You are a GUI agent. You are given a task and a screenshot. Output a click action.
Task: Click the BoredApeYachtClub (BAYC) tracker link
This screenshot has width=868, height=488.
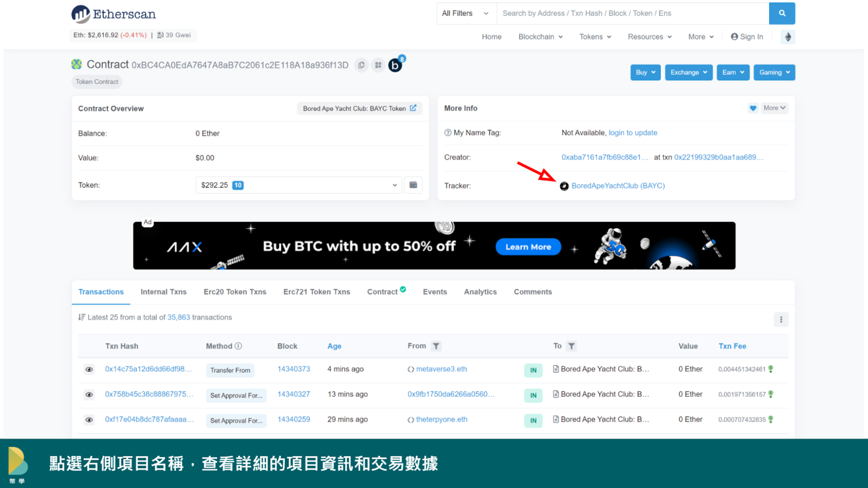[618, 186]
